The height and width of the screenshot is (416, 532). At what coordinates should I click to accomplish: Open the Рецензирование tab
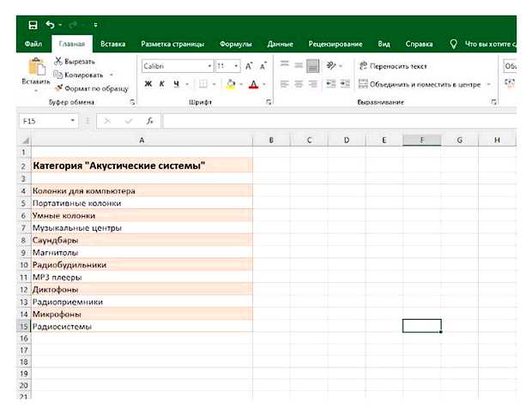336,44
